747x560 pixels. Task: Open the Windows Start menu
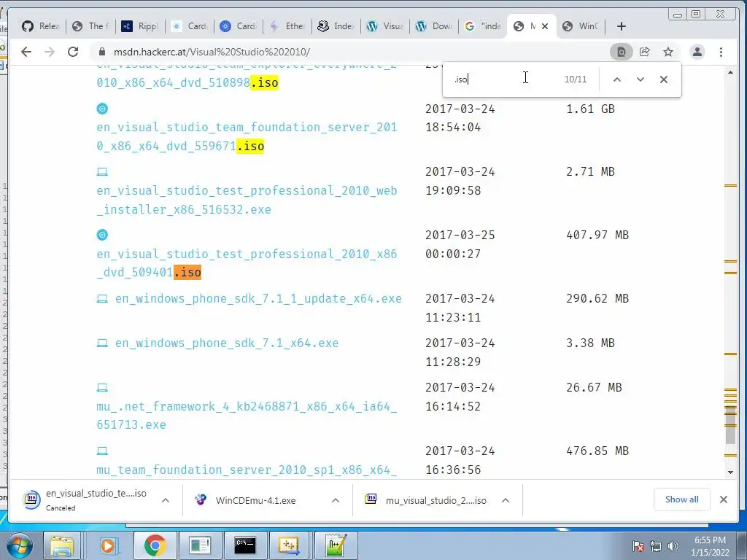(18, 545)
